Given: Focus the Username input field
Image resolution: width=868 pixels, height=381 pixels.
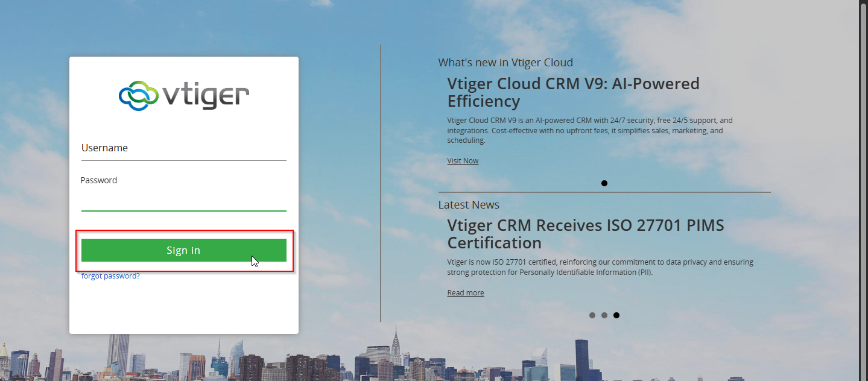Looking at the screenshot, I should (183, 148).
